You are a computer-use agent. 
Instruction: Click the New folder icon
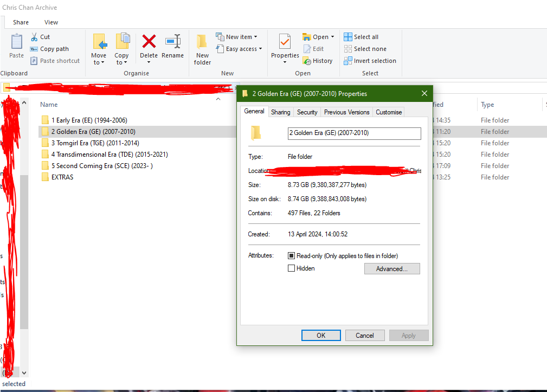click(x=202, y=42)
